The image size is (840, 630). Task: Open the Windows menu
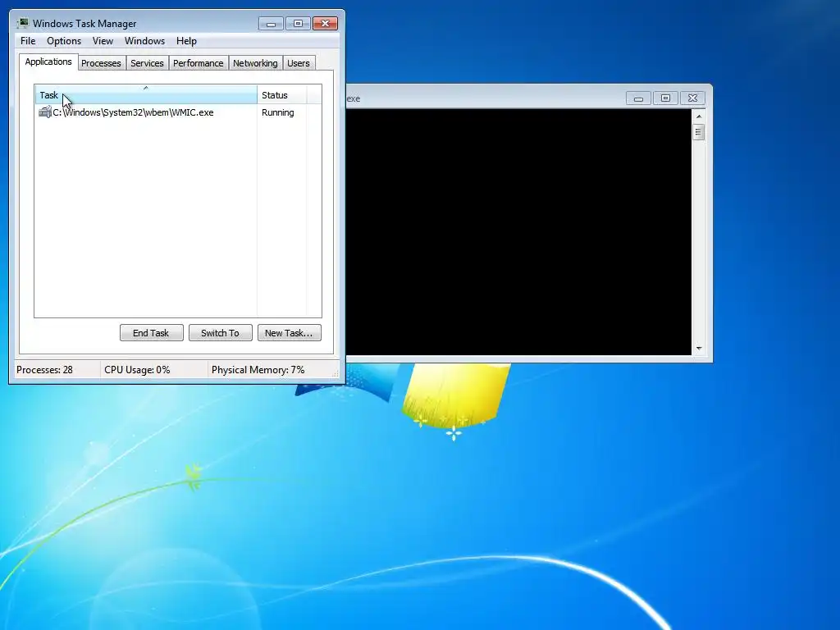point(144,41)
